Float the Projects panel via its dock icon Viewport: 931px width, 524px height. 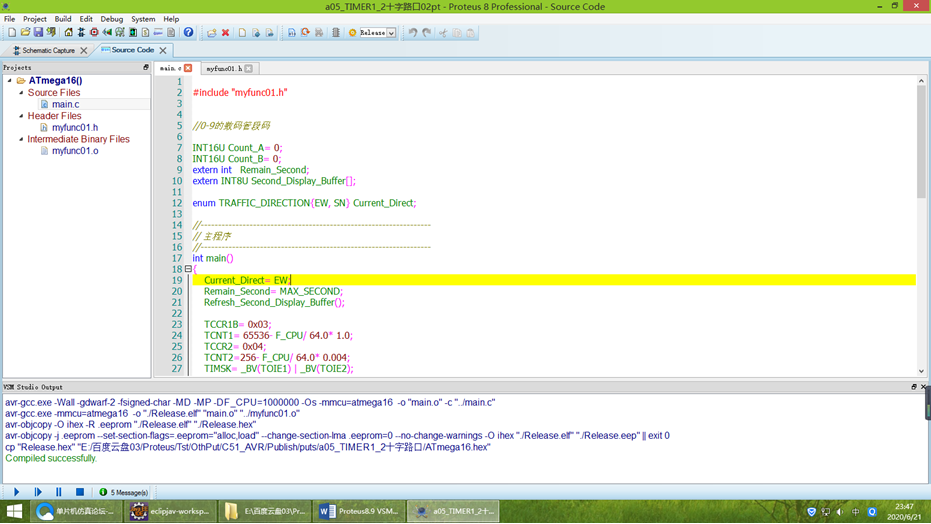145,68
